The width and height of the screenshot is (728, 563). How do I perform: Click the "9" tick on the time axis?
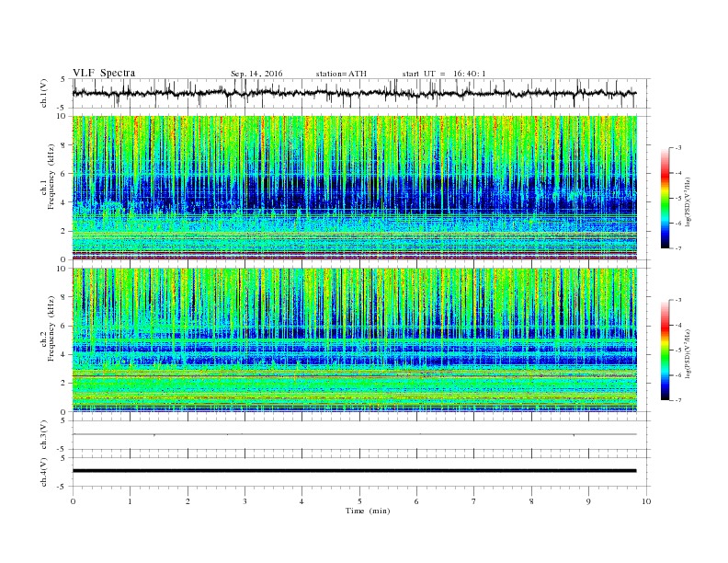pyautogui.click(x=588, y=501)
